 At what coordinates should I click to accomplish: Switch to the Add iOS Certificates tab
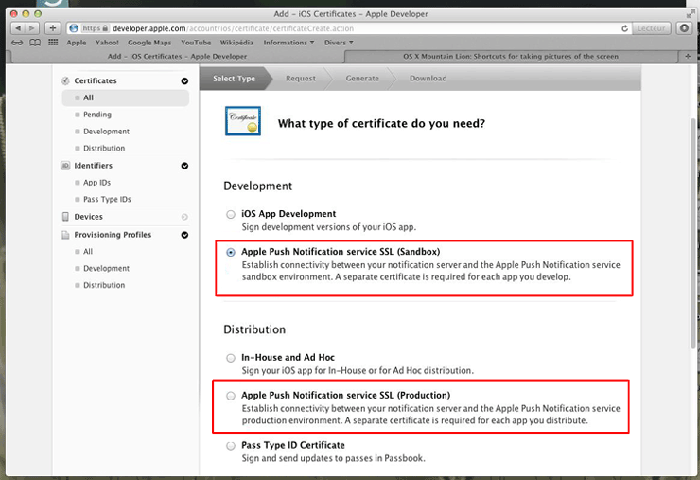[177, 56]
